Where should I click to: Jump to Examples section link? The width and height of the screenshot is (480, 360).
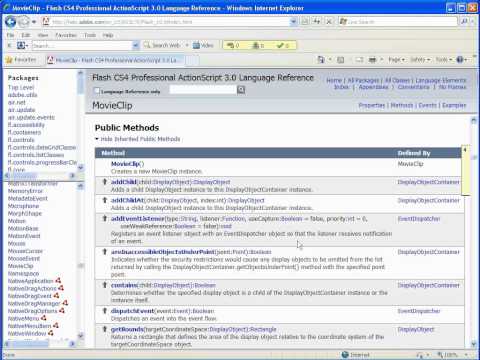[x=454, y=105]
